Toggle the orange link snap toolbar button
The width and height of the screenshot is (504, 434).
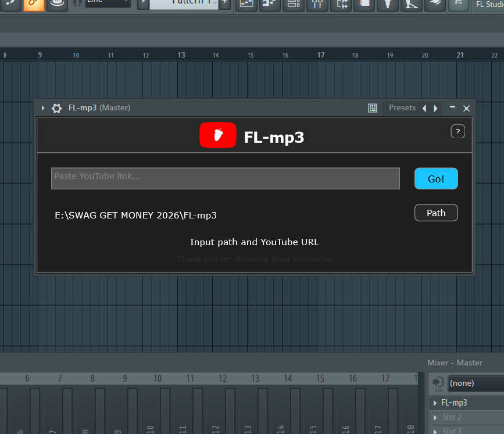(x=34, y=5)
